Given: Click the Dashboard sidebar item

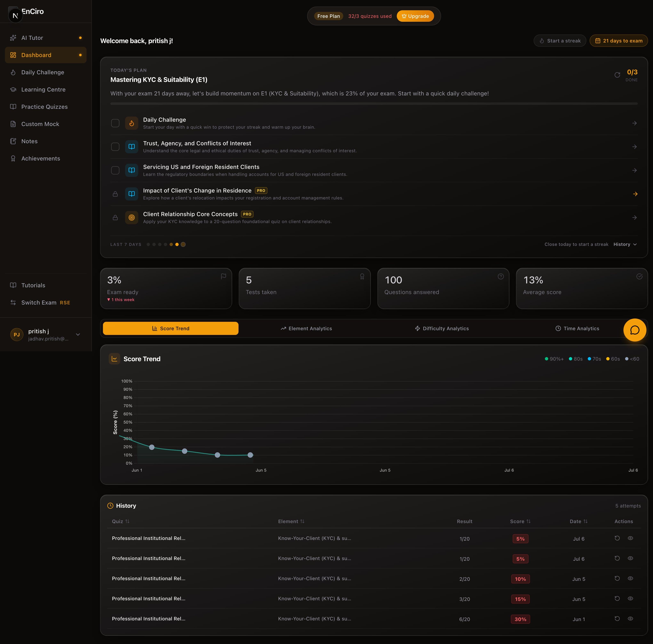Looking at the screenshot, I should click(x=46, y=55).
